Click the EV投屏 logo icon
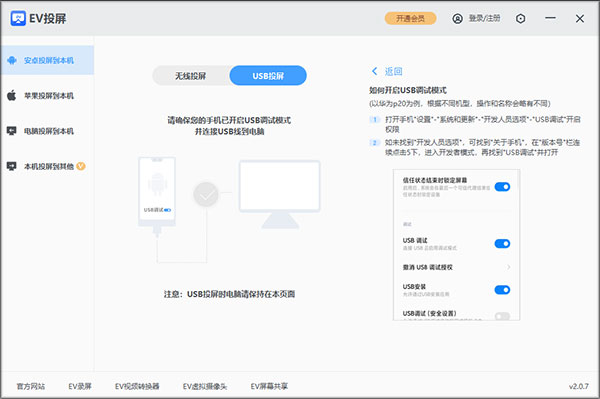The height and width of the screenshot is (399, 600). [18, 18]
